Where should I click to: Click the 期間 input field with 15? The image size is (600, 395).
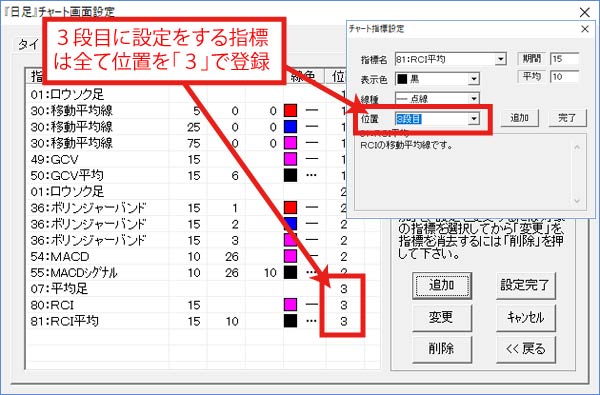point(565,59)
